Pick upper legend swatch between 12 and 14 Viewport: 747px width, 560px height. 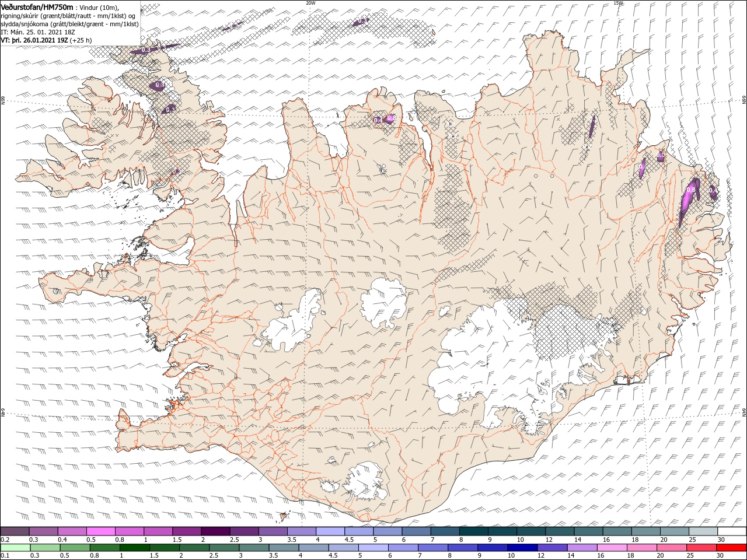(558, 531)
